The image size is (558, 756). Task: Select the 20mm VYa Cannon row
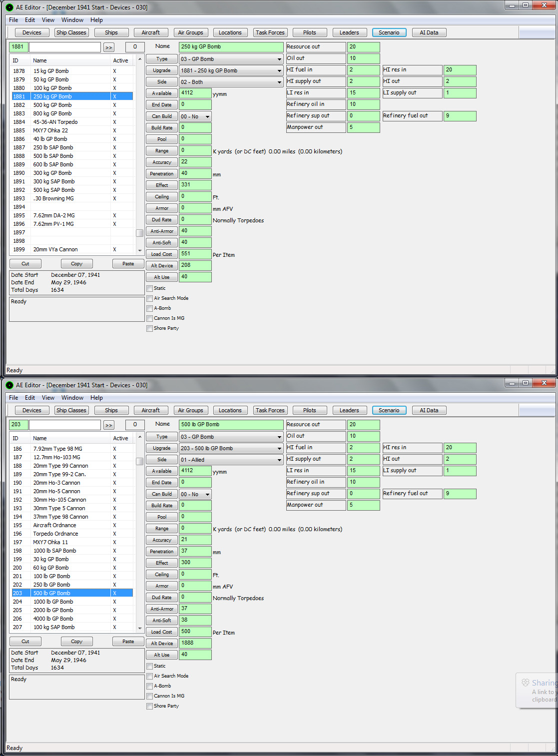(72, 249)
